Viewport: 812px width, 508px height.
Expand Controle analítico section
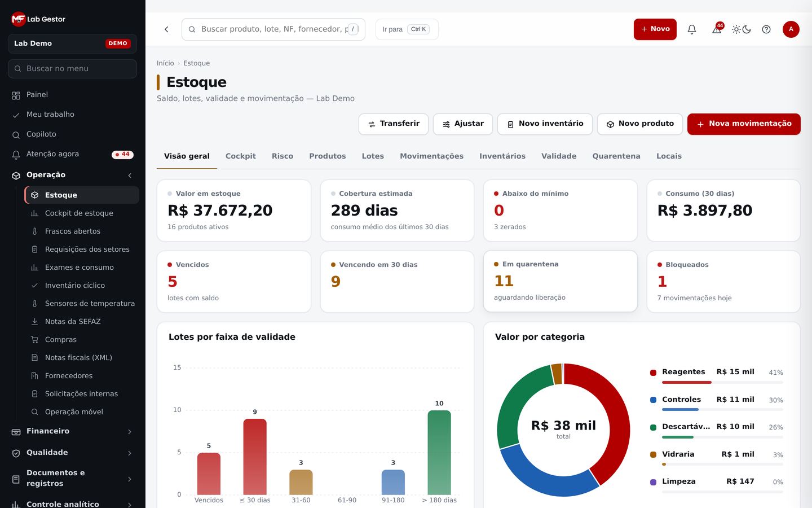[72, 504]
